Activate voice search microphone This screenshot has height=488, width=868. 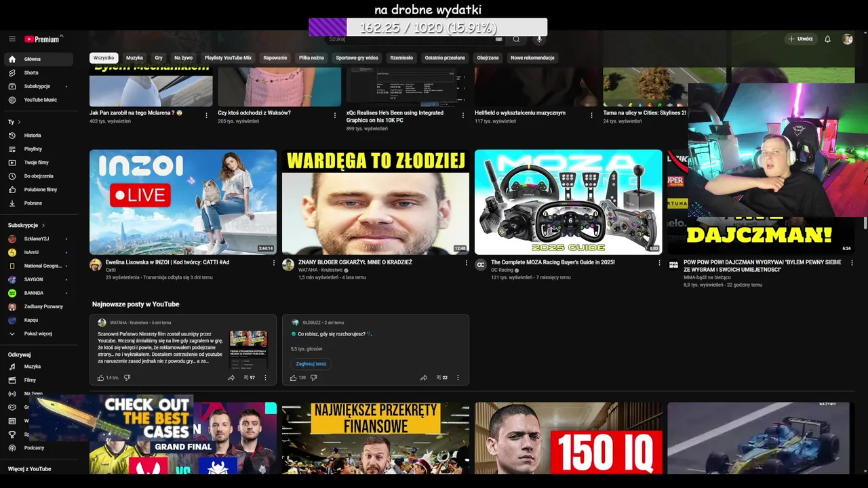tap(540, 39)
